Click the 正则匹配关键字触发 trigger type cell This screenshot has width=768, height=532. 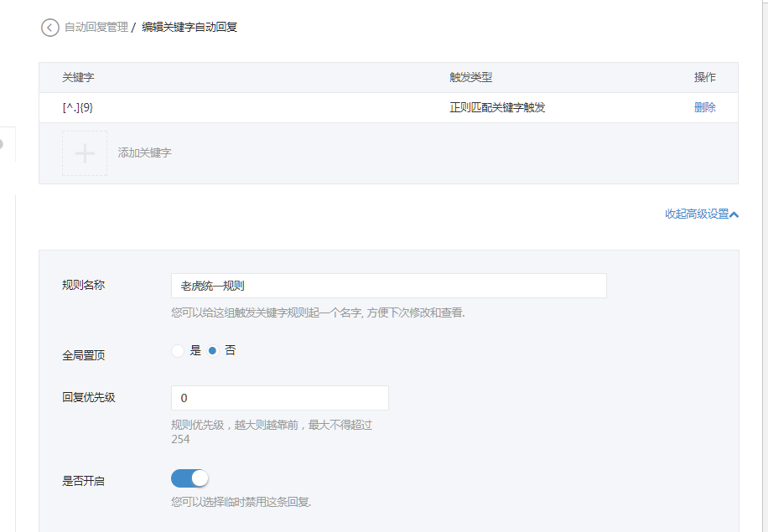coord(497,107)
